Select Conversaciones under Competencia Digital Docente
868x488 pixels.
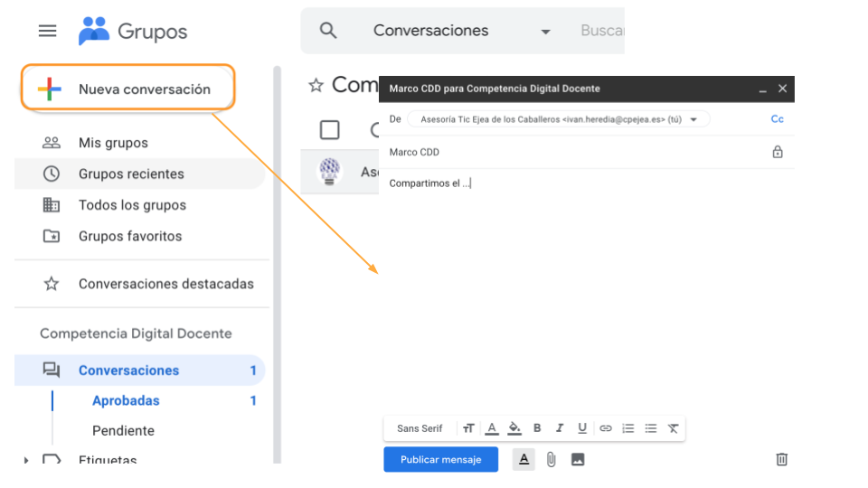tap(139, 371)
